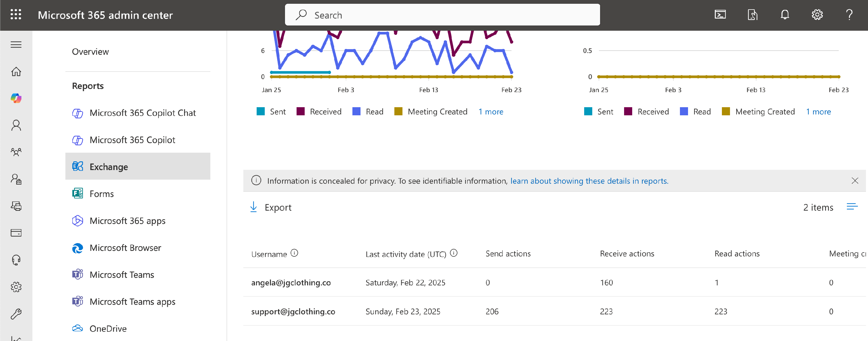The width and height of the screenshot is (868, 341).
Task: Open Users icon in left rail
Action: (16, 125)
